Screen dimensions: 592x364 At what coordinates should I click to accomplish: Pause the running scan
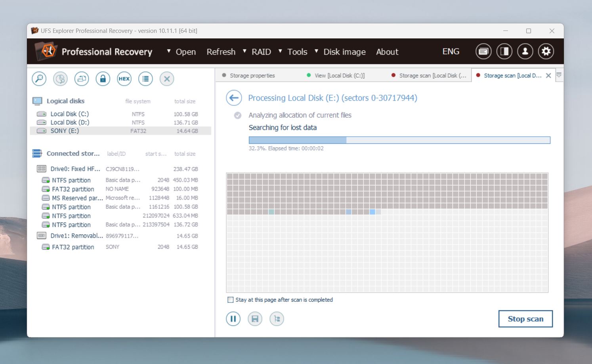233,319
